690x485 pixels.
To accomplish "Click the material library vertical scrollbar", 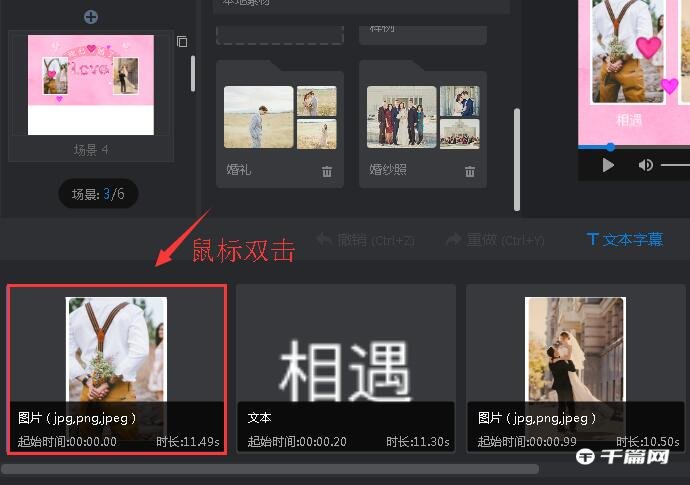I will (517, 159).
